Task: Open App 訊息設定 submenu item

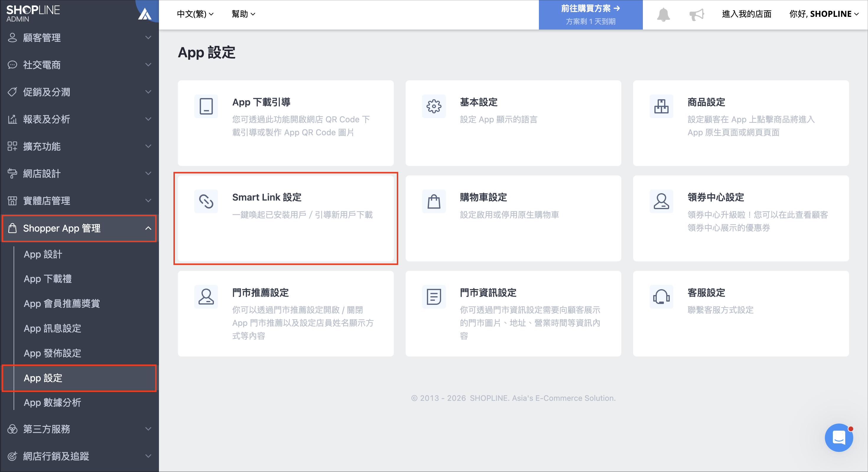Action: click(x=52, y=328)
